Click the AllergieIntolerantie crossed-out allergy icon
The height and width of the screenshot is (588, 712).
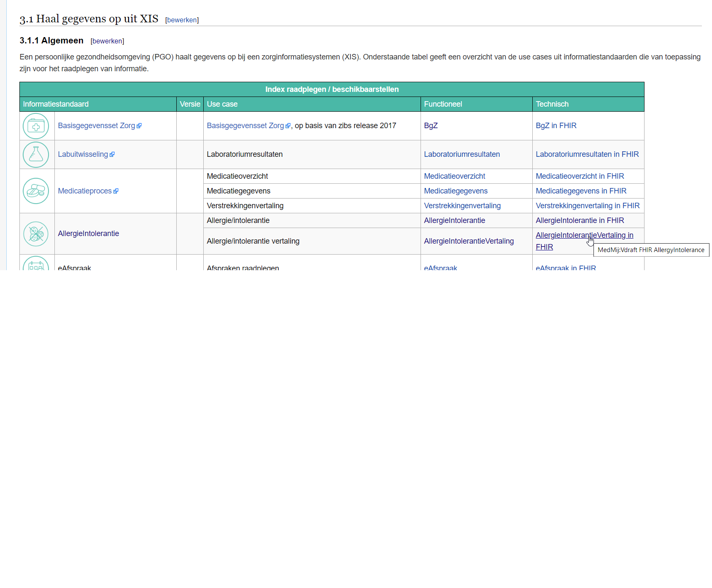coord(36,234)
